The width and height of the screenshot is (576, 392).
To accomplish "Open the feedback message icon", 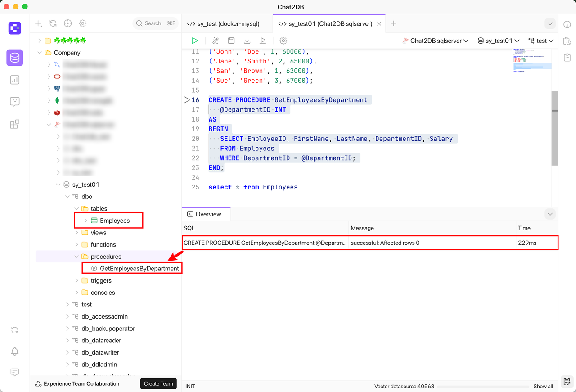I will coord(15,372).
